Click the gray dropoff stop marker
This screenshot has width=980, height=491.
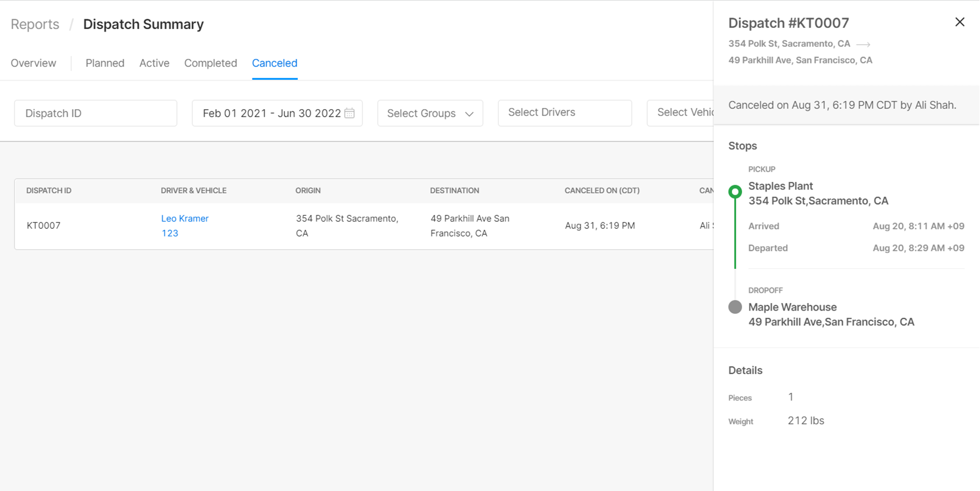[735, 307]
